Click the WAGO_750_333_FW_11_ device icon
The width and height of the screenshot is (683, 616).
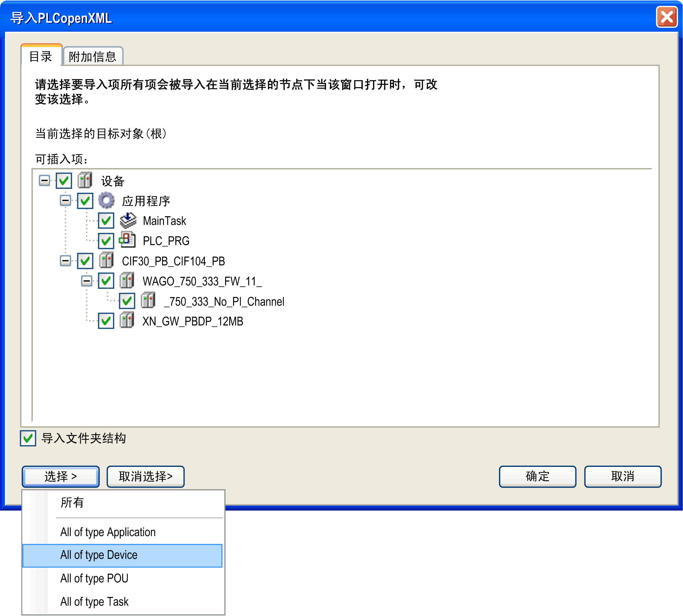(127, 280)
